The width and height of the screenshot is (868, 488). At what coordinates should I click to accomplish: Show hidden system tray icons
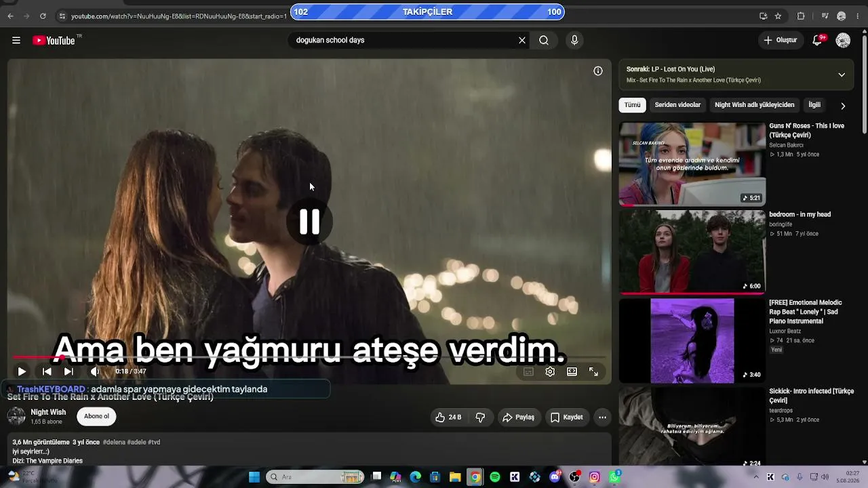click(756, 477)
